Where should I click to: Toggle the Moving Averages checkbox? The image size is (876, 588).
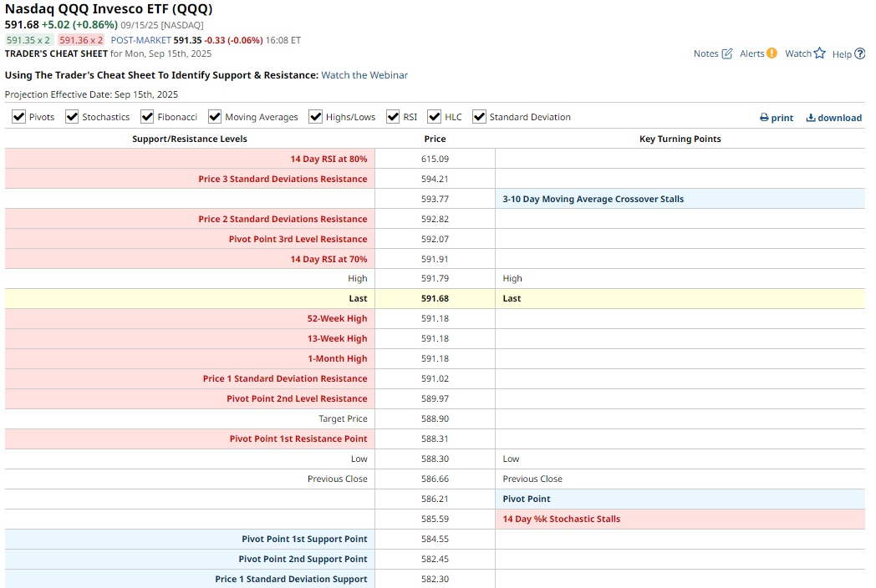(x=215, y=117)
